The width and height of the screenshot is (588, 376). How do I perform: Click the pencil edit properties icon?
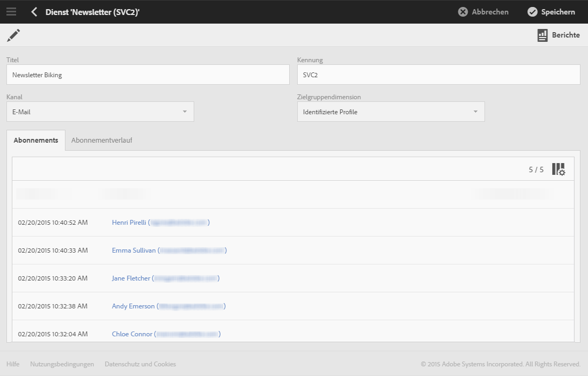(x=13, y=35)
